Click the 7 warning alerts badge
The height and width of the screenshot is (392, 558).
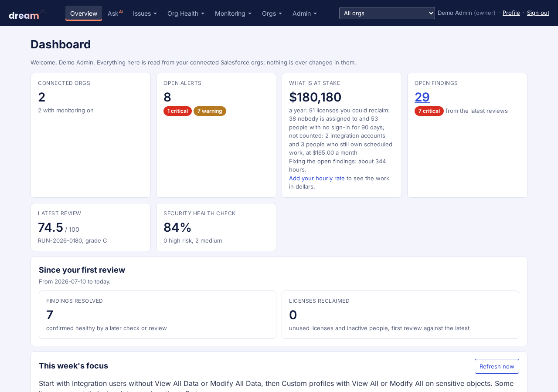(x=210, y=111)
